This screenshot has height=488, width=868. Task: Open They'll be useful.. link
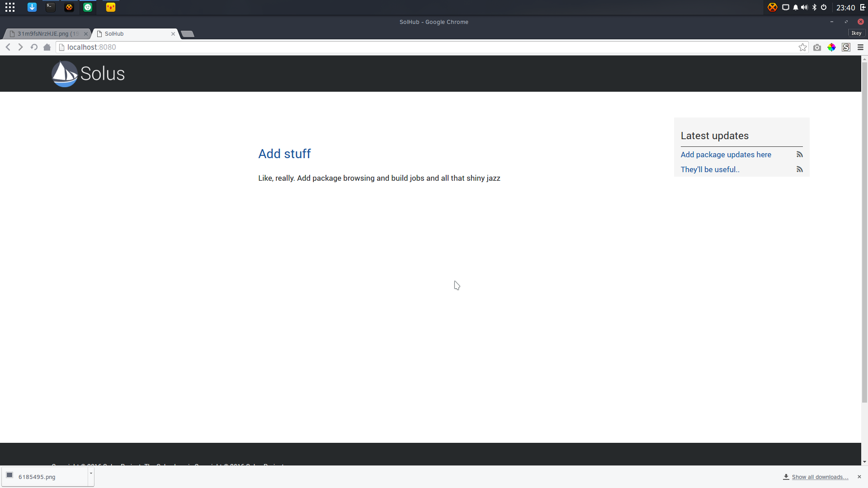710,169
